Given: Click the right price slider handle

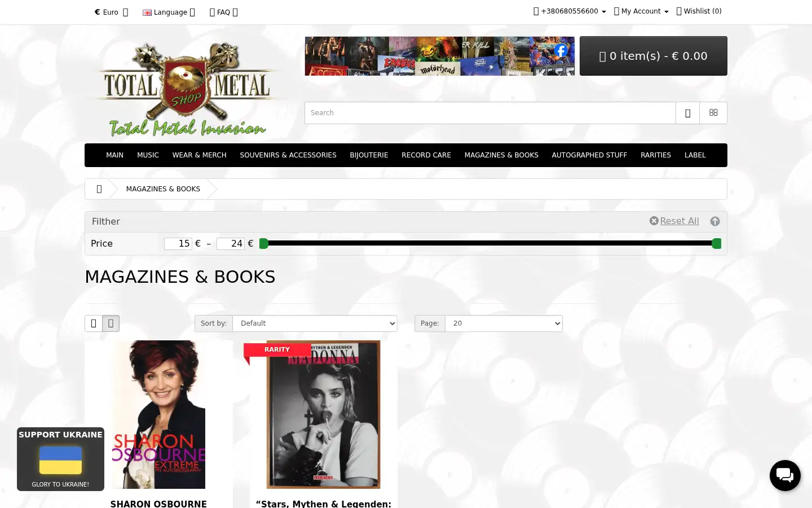Looking at the screenshot, I should tap(717, 244).
